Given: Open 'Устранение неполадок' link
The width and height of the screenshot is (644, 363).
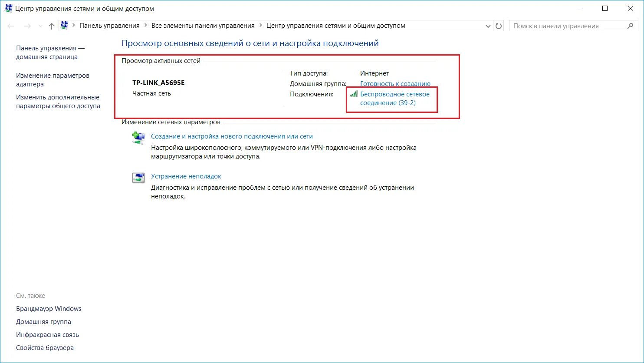Looking at the screenshot, I should [186, 176].
